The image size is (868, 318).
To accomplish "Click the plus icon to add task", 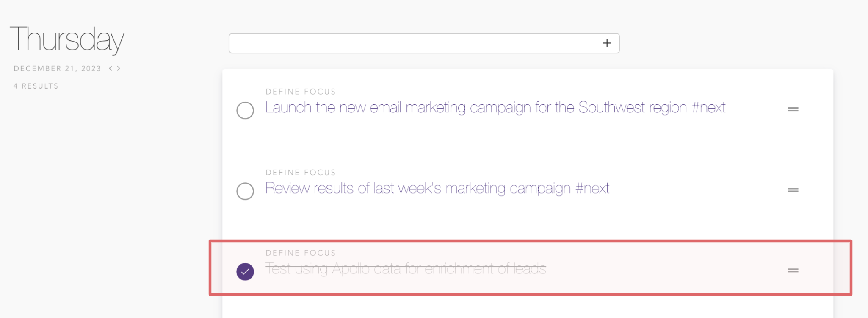I will 607,43.
